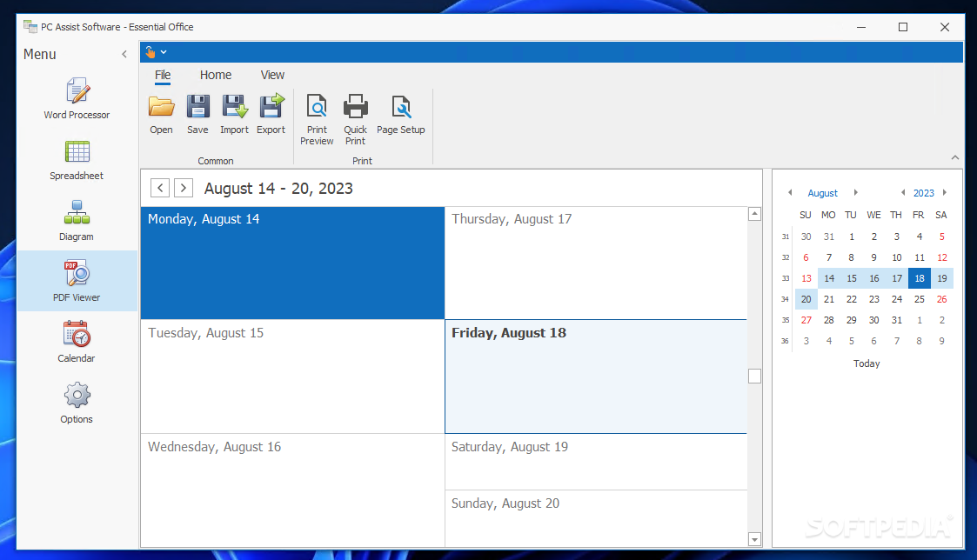The width and height of the screenshot is (977, 560).
Task: Open the Calendar module
Action: coord(77,342)
